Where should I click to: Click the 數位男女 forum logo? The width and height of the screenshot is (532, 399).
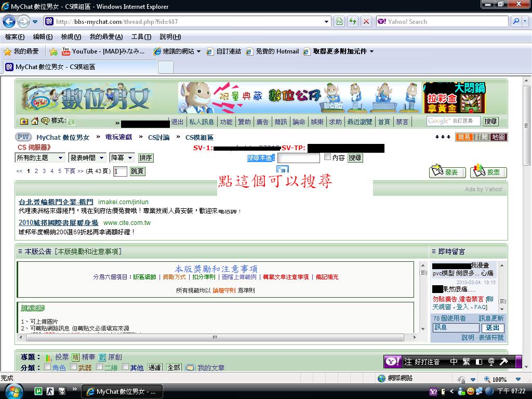click(x=86, y=98)
